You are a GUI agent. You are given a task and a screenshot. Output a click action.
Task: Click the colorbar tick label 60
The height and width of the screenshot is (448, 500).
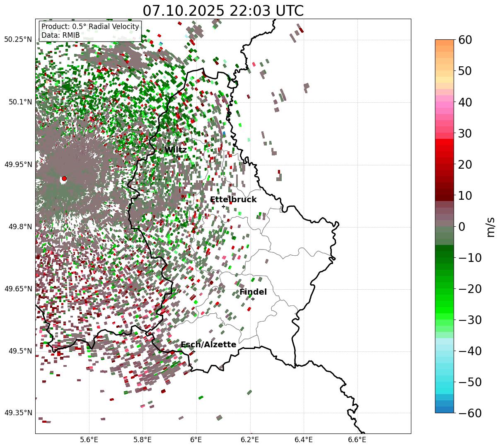(466, 40)
